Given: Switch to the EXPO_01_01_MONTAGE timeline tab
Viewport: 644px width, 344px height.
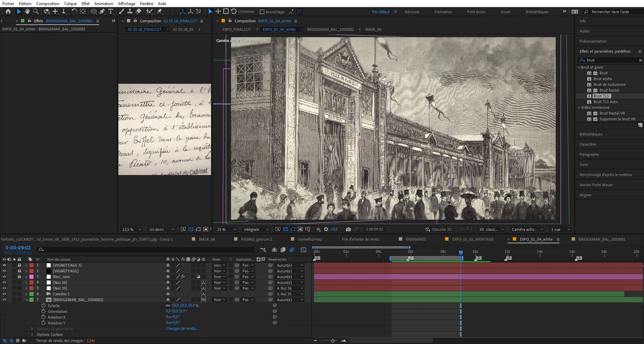Looking at the screenshot, I should [473, 239].
